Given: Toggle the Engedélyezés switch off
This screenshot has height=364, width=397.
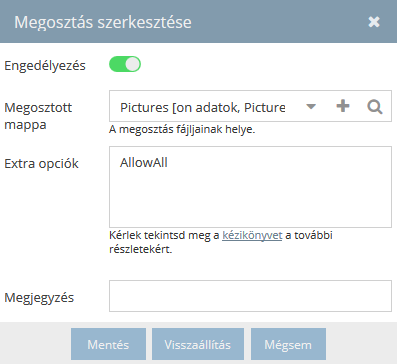Looking at the screenshot, I should pyautogui.click(x=125, y=64).
